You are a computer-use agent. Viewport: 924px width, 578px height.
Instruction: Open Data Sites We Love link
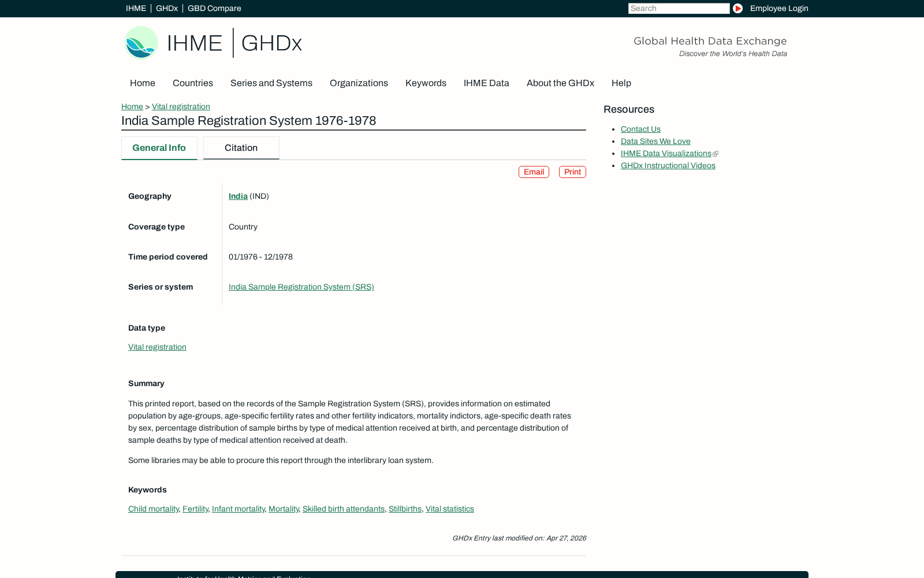[655, 142]
